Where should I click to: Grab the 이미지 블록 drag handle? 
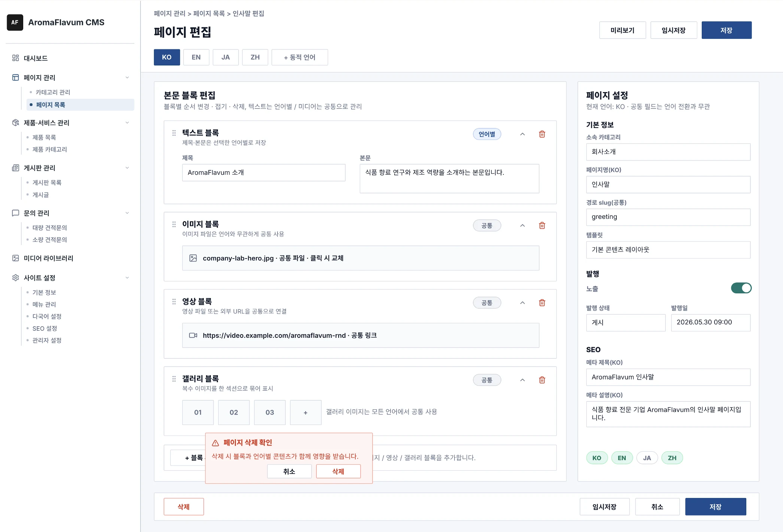pos(174,224)
